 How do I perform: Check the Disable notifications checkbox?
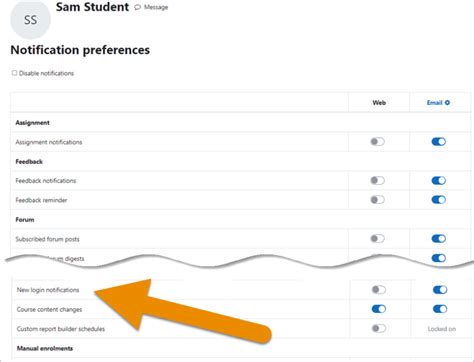14,73
